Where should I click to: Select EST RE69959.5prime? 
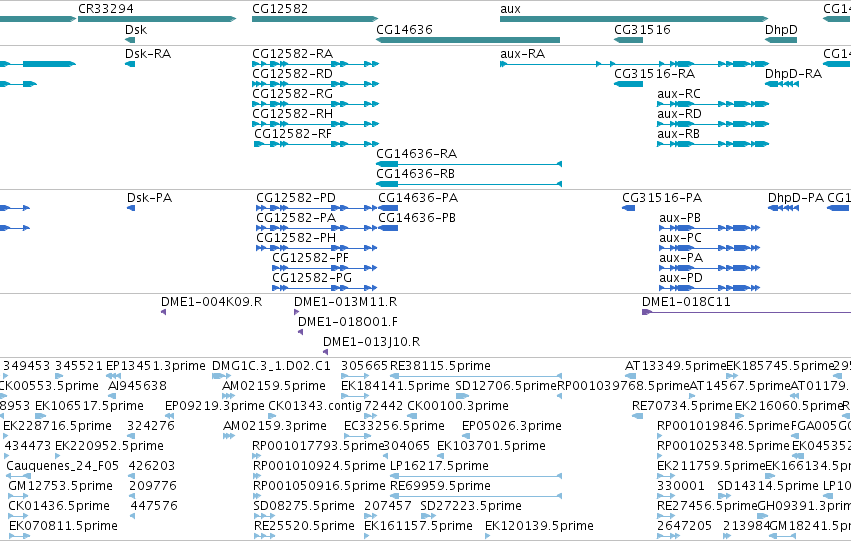[x=441, y=487]
